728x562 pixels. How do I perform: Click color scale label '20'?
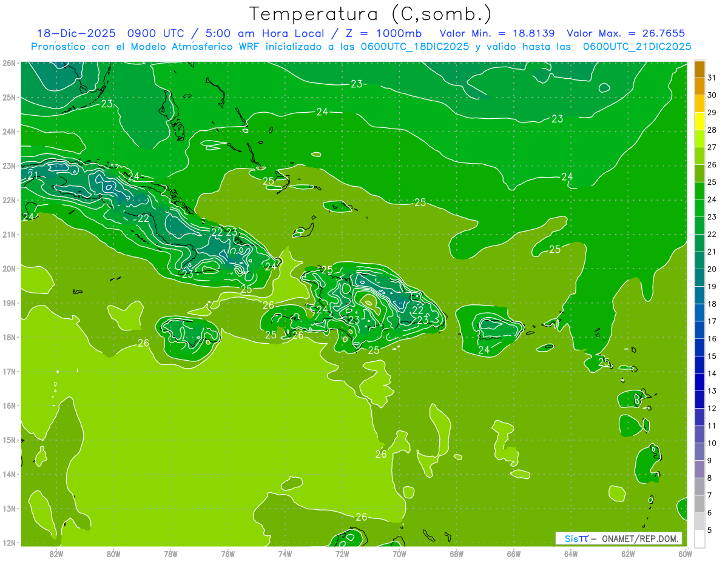click(x=712, y=269)
